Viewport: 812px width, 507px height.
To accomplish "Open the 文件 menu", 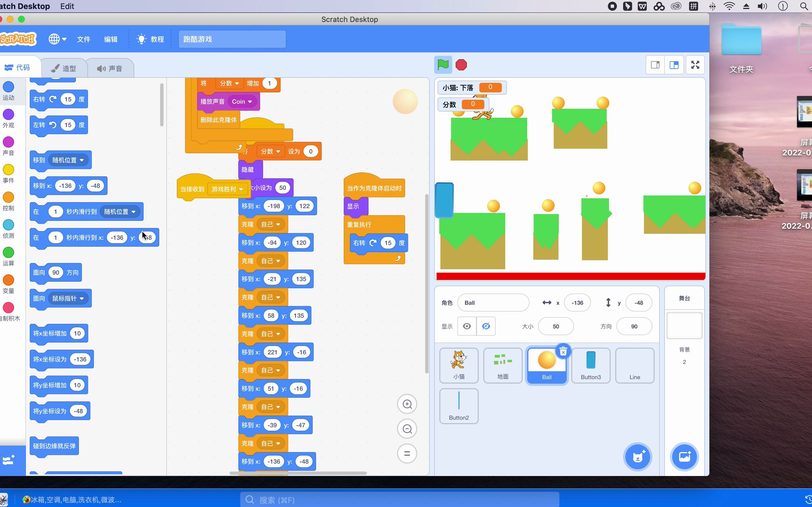I will tap(83, 39).
